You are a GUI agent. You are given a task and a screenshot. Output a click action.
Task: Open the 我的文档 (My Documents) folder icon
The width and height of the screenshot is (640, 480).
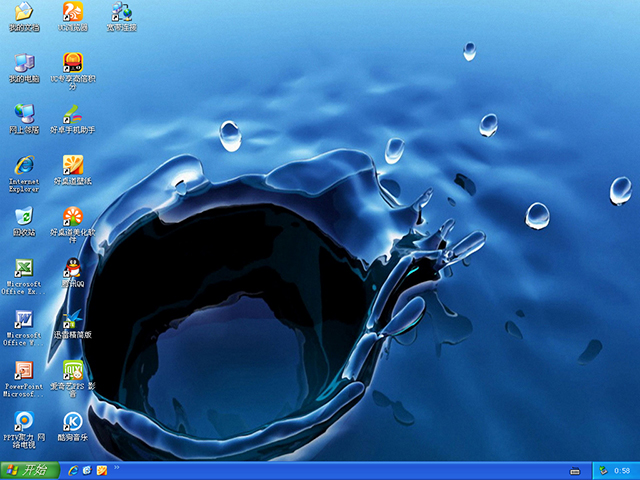coord(24,13)
